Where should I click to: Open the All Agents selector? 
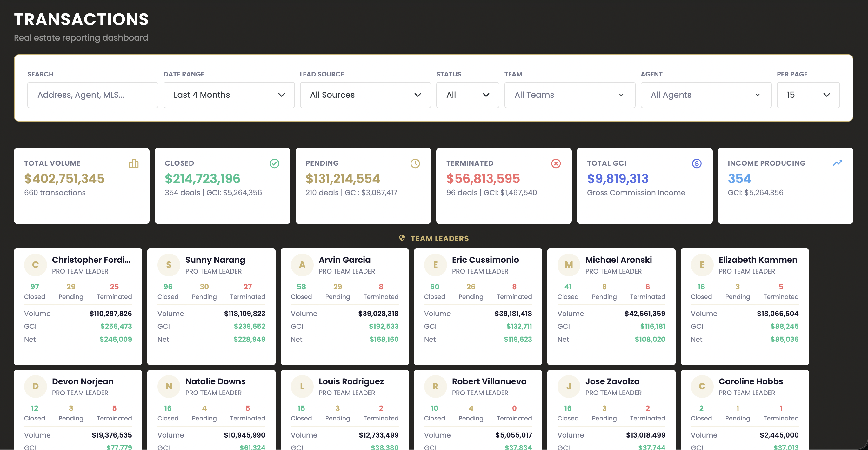tap(705, 95)
